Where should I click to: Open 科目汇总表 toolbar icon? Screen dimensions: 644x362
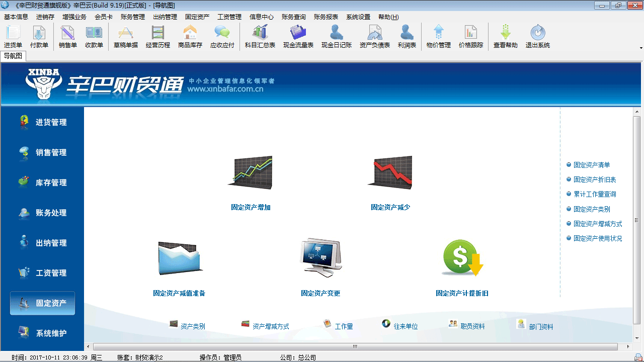(260, 37)
